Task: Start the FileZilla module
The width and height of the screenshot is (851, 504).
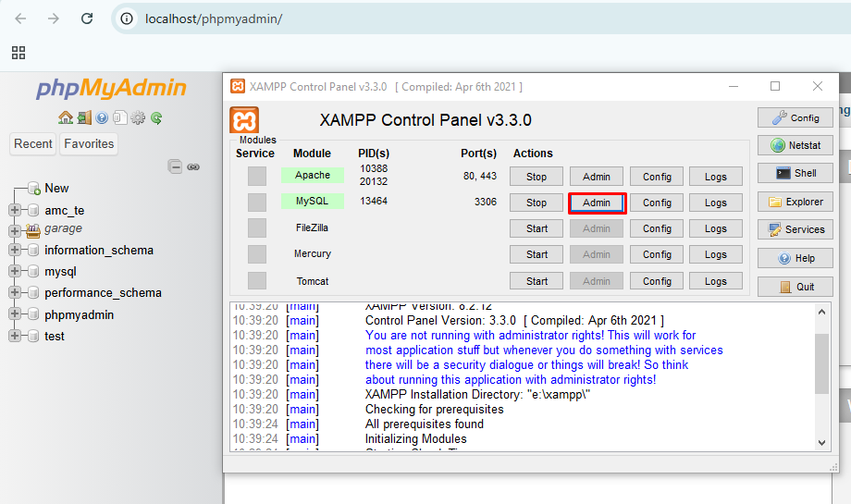Action: 536,229
